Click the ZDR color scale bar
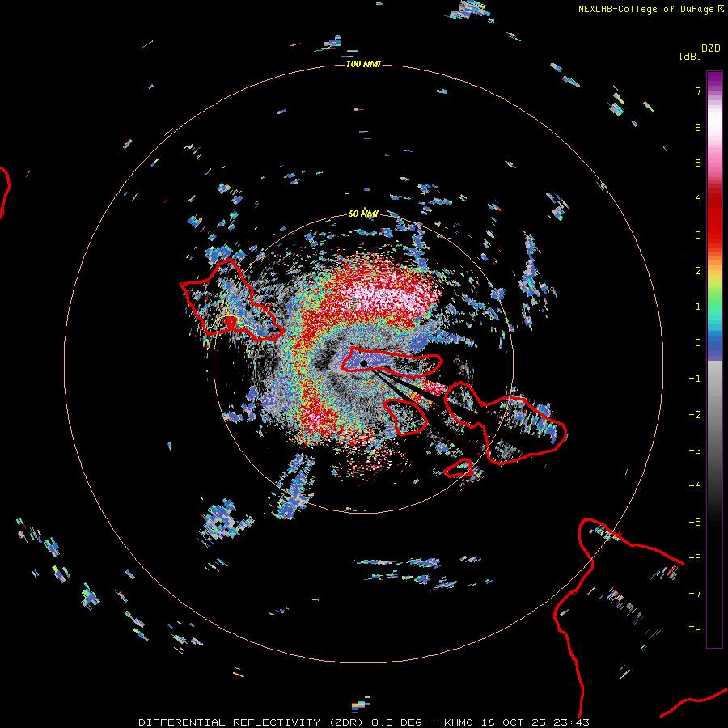Viewport: 728px width, 728px height. point(714,359)
